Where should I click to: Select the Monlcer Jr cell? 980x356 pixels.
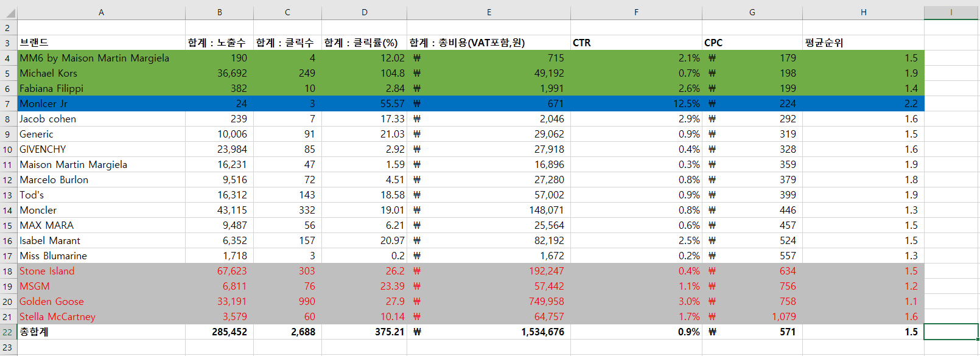point(101,103)
